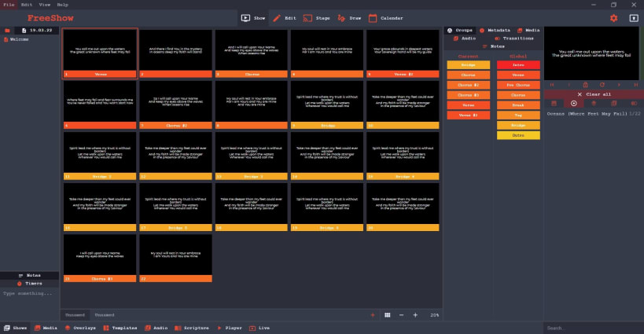Viewport: 644px width, 334px height.
Task: Open the settings gear icon
Action: click(x=613, y=18)
